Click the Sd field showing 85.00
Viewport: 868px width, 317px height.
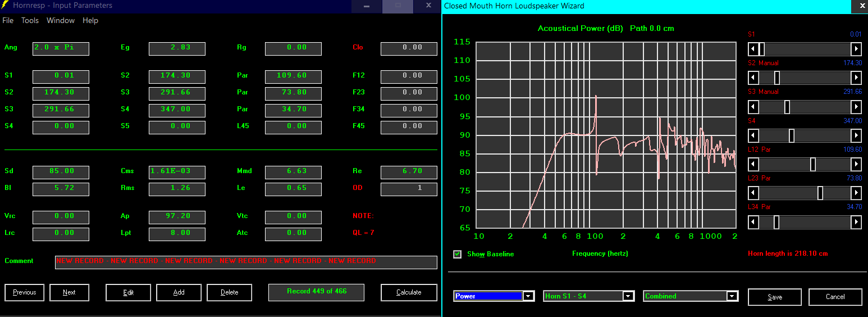pos(61,172)
